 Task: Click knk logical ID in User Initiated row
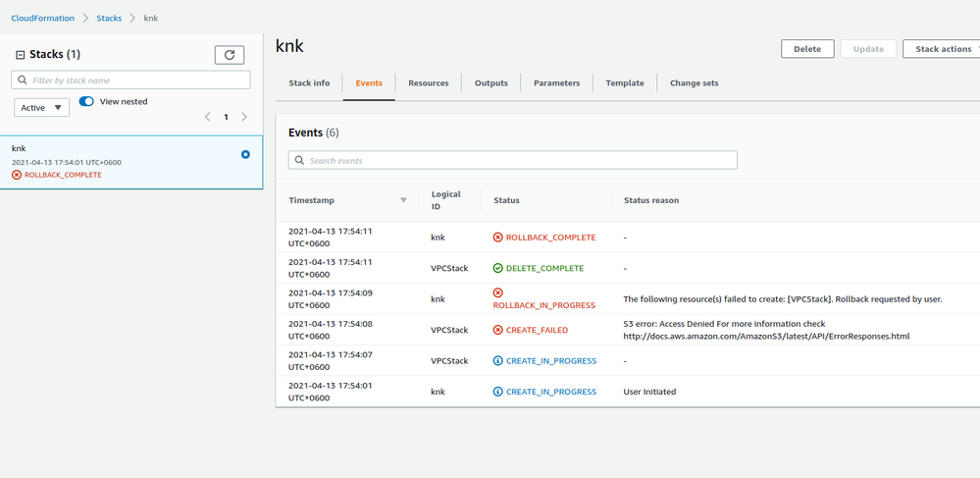438,392
